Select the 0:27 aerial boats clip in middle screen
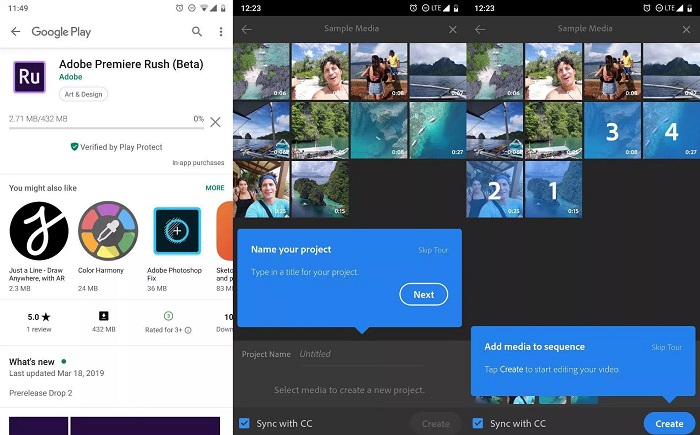The height and width of the screenshot is (435, 700). (x=438, y=130)
